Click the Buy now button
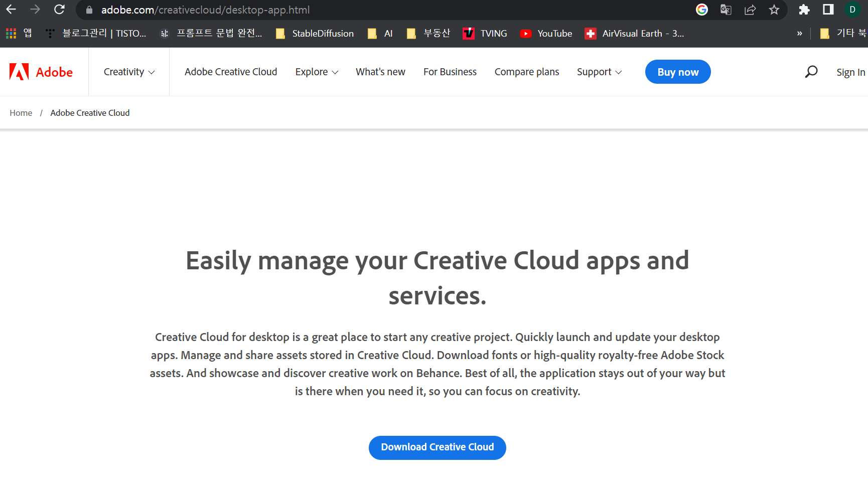Image resolution: width=868 pixels, height=494 pixels. 678,72
